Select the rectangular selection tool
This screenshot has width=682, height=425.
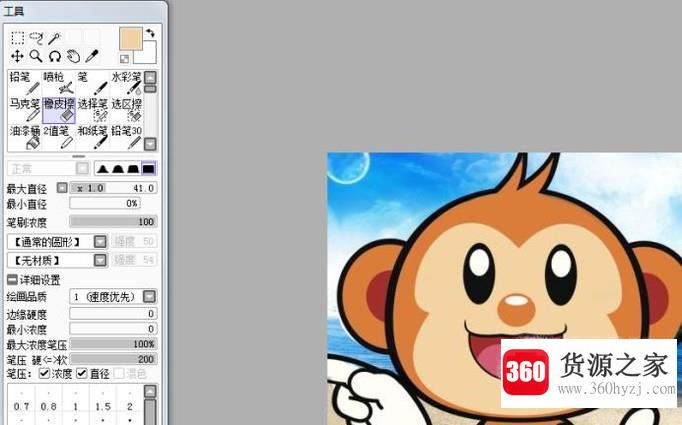tap(17, 38)
